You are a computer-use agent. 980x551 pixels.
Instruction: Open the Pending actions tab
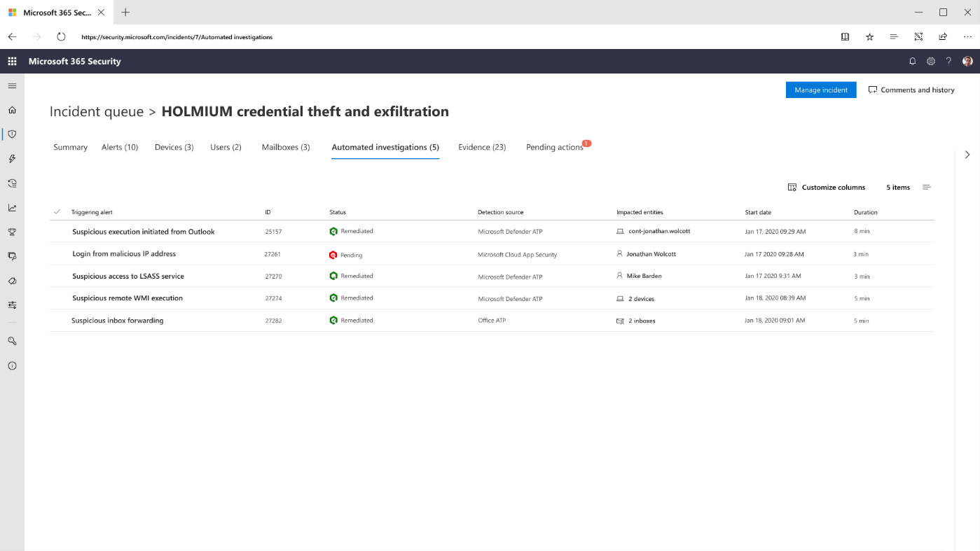tap(556, 147)
